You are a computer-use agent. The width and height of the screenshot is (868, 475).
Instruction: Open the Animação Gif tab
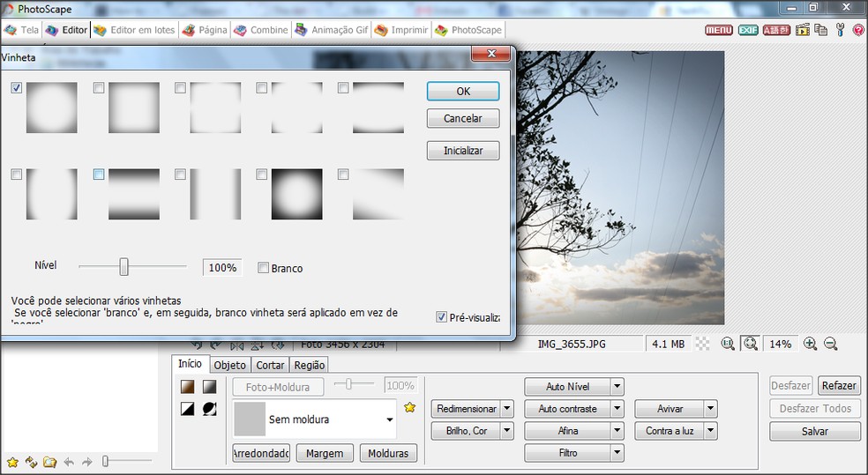coord(332,30)
